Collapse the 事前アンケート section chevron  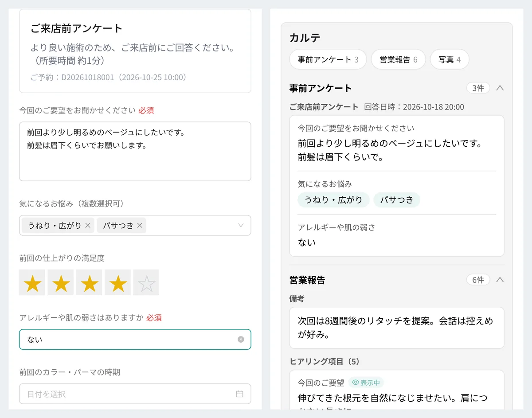coord(500,88)
